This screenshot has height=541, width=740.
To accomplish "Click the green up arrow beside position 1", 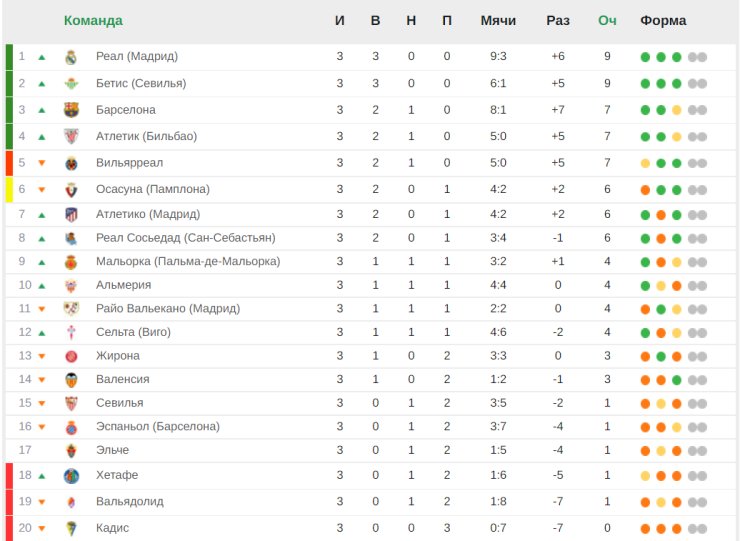I will pos(42,57).
